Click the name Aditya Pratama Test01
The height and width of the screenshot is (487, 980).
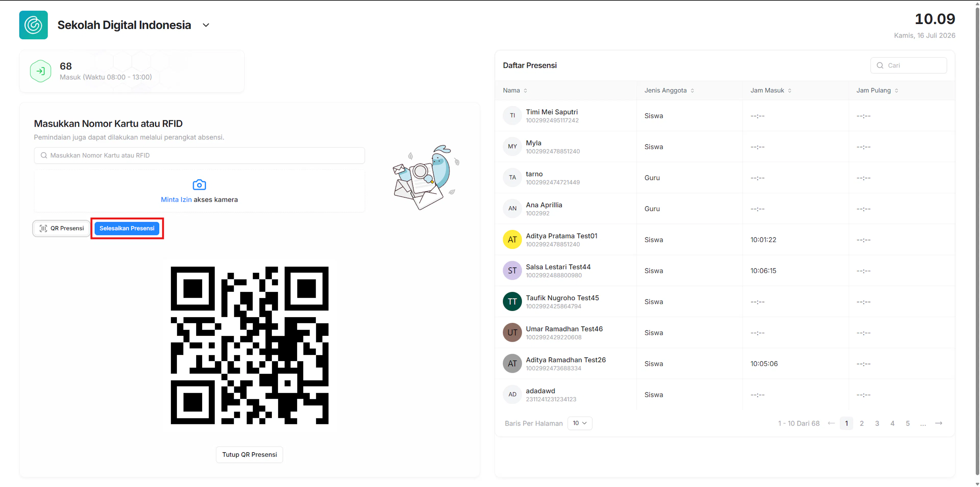(x=561, y=236)
